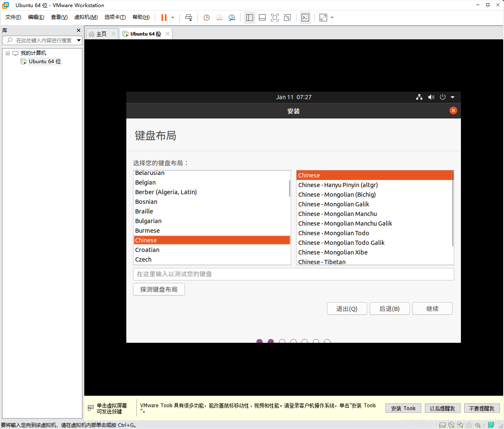Collapse the 我的计算机 tree node
The width and height of the screenshot is (504, 429).
tap(8, 53)
